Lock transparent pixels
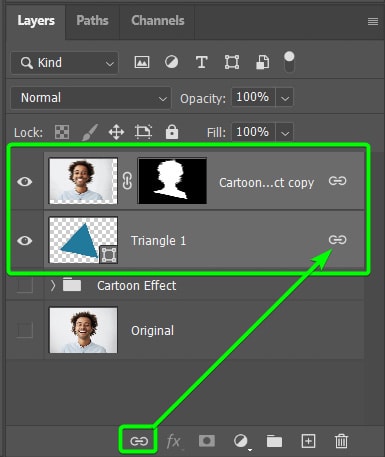385x457 pixels. point(62,132)
